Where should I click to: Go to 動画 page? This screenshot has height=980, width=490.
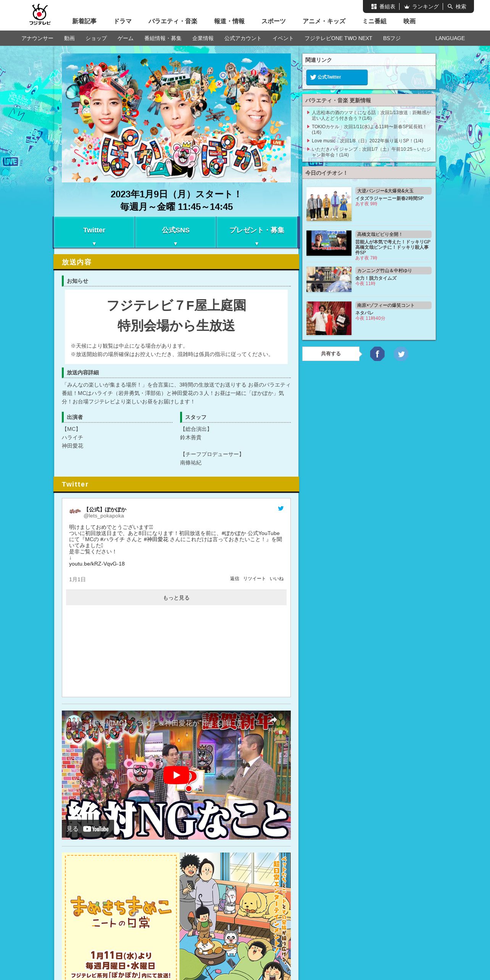(69, 38)
